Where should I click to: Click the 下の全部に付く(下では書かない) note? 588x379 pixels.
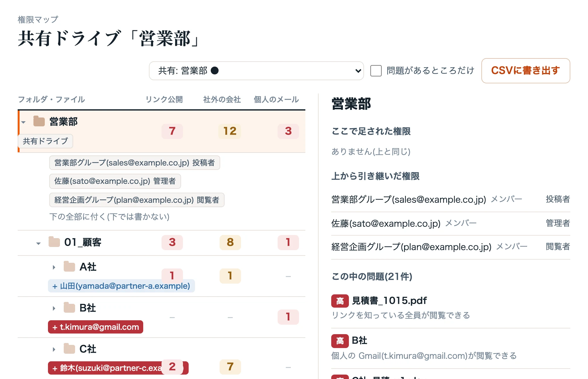click(109, 217)
